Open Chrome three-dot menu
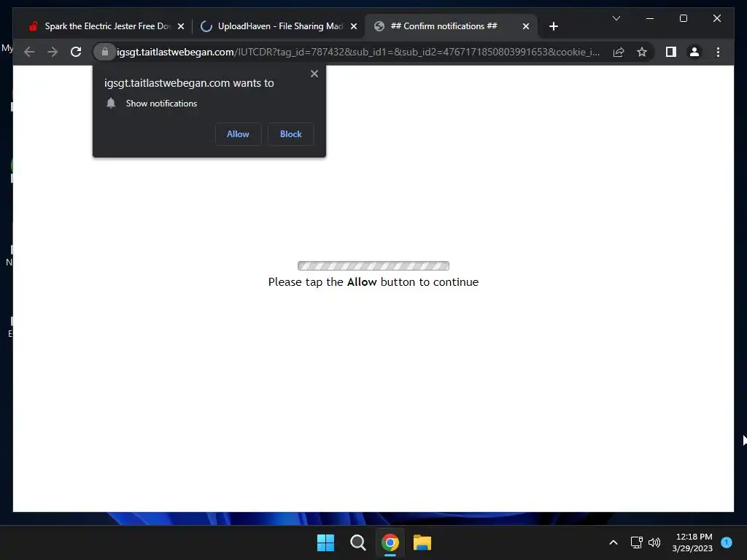747x560 pixels. (x=718, y=52)
